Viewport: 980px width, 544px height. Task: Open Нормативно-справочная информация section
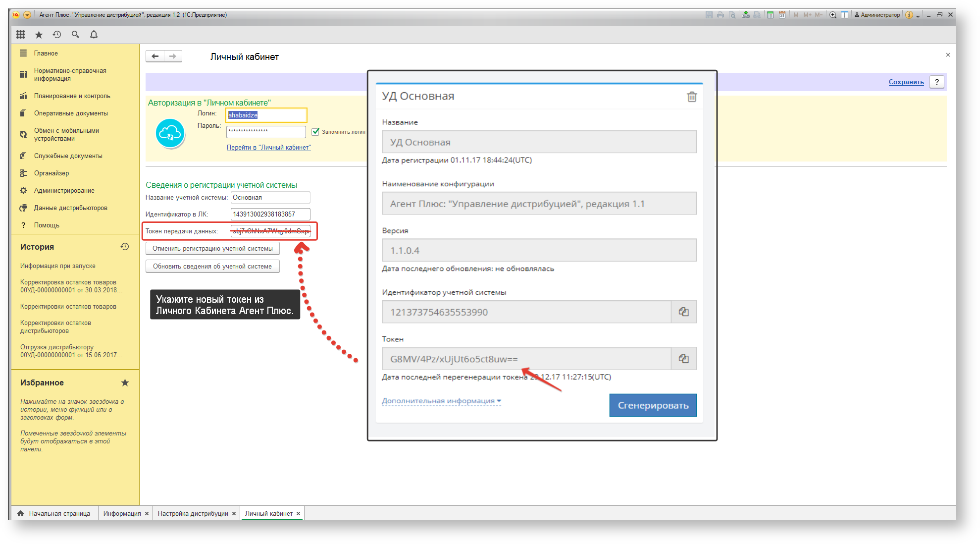pos(70,75)
